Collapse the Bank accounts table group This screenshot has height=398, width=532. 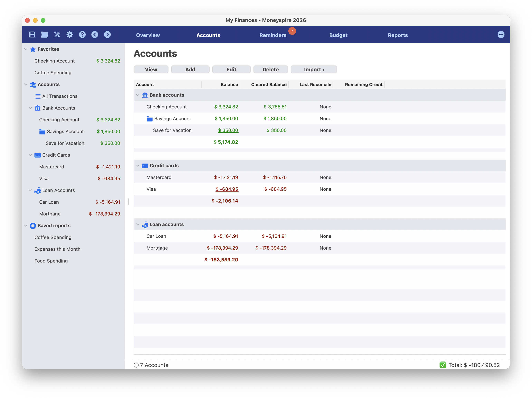point(138,95)
